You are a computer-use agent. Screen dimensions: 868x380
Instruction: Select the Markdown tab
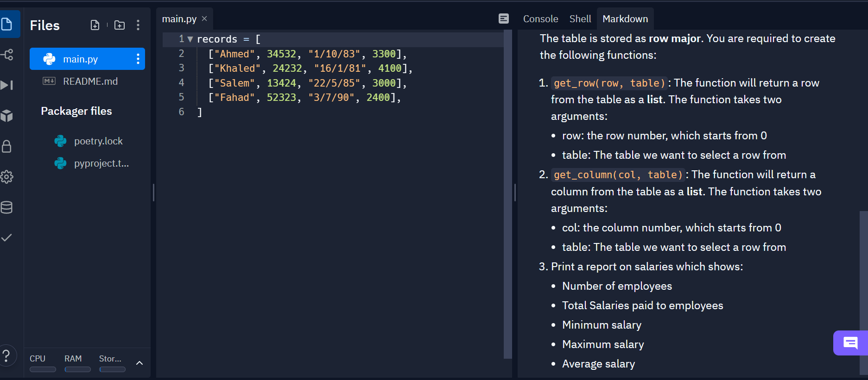pyautogui.click(x=625, y=19)
